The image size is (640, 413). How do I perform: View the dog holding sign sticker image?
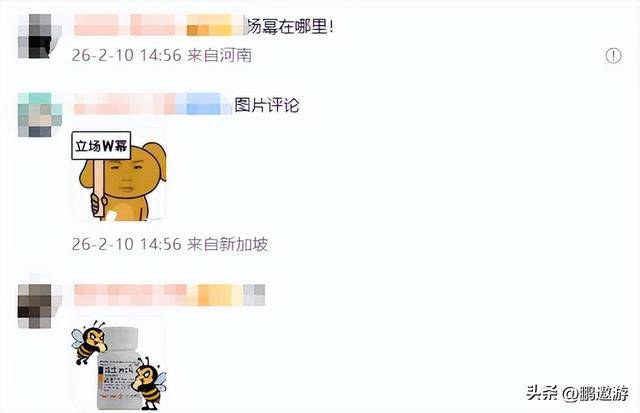point(119,175)
